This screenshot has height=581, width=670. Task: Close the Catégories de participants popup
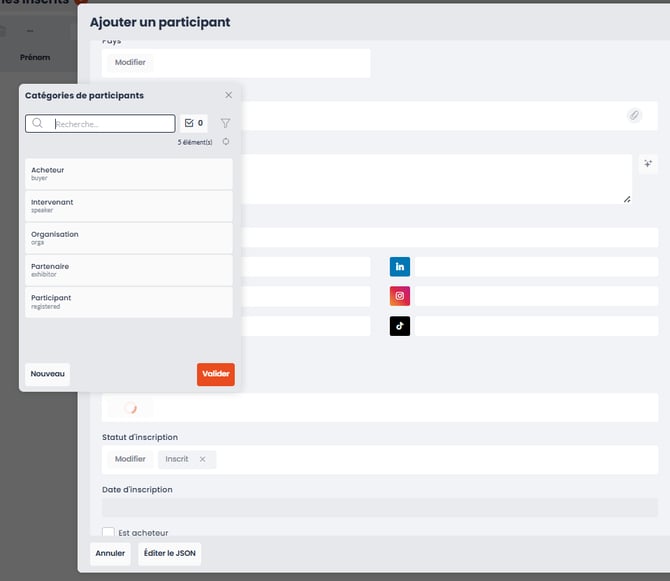pos(228,95)
